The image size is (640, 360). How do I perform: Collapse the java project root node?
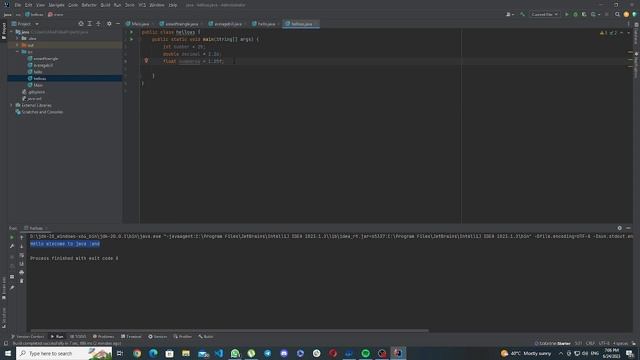[x=11, y=32]
